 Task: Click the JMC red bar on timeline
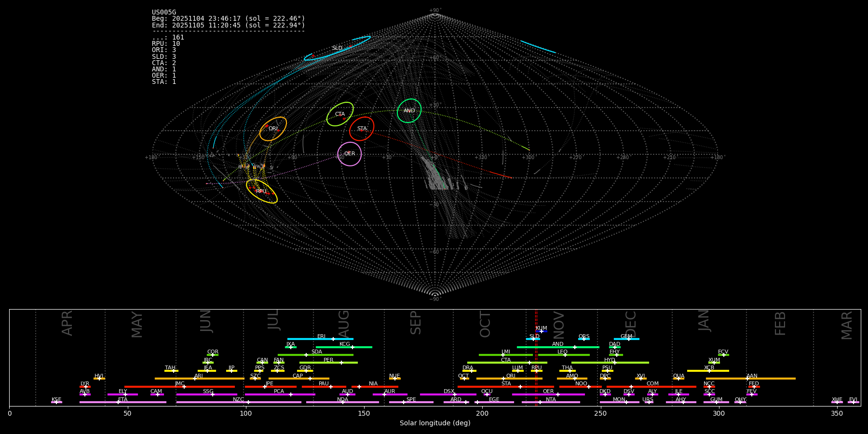click(x=179, y=386)
